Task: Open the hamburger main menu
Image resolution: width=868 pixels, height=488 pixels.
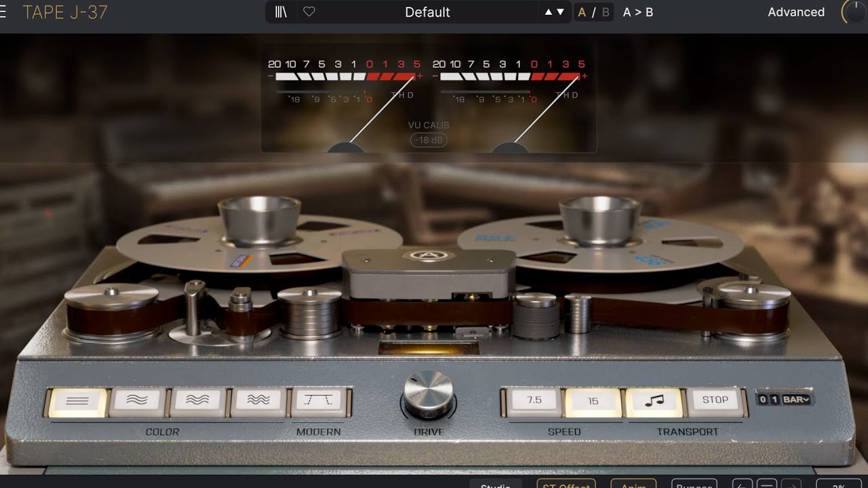Action: point(3,12)
